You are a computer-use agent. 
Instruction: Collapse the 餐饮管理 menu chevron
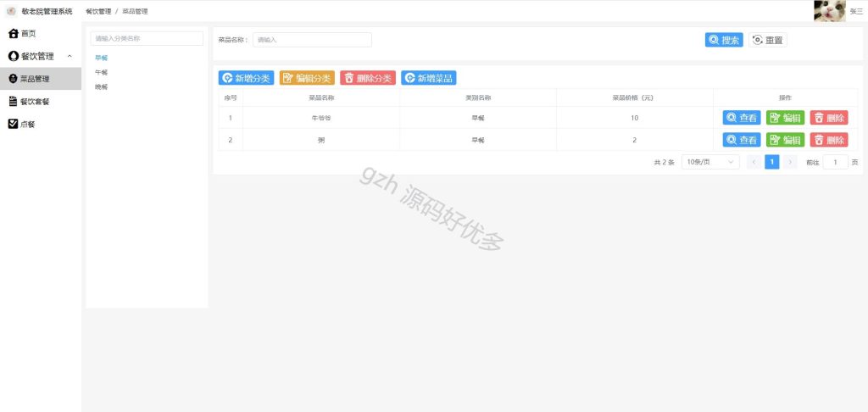point(70,57)
